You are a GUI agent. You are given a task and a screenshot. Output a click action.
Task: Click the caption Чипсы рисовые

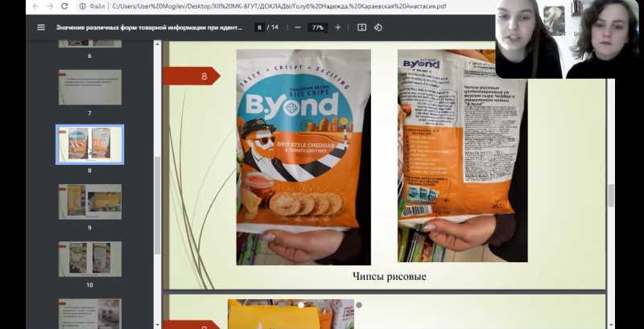click(x=390, y=277)
